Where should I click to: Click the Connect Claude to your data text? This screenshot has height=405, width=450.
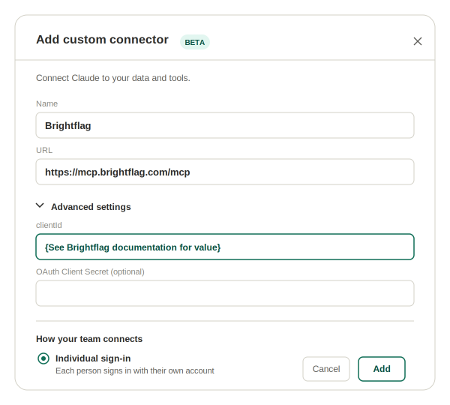(113, 78)
